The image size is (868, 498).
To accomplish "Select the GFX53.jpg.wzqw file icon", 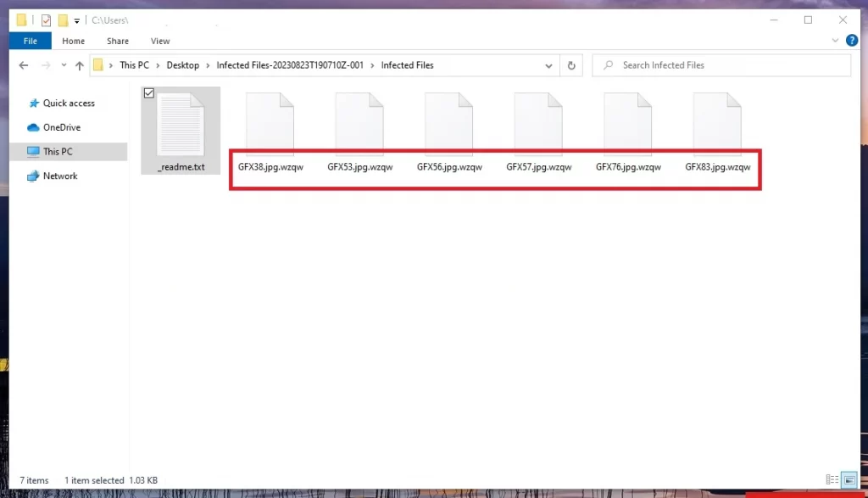I will (359, 124).
